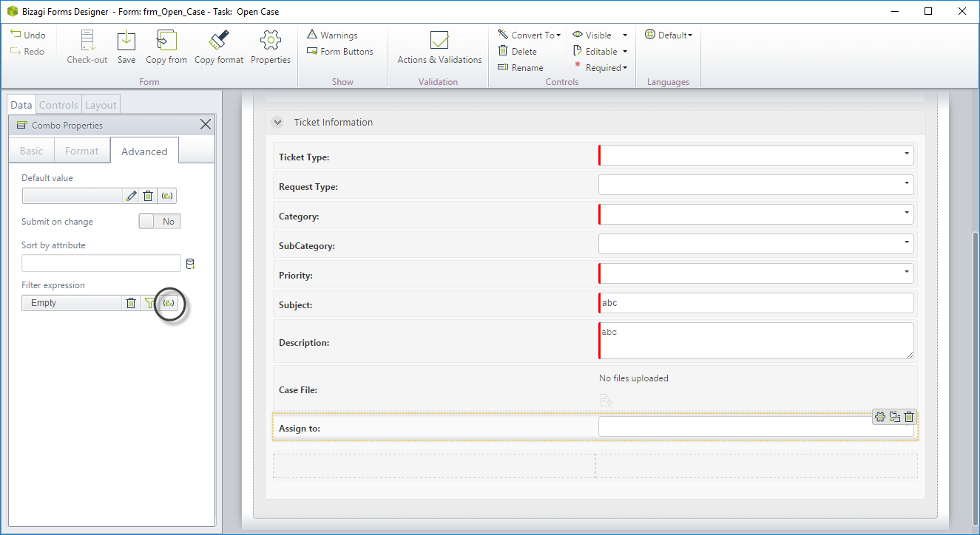The image size is (980, 535).
Task: Open Assign to control properties gear
Action: [880, 417]
